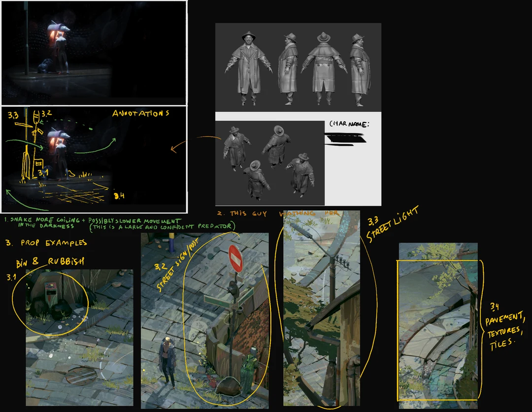
Task: Click the red no-entry sign in the reference
Action: click(235, 259)
